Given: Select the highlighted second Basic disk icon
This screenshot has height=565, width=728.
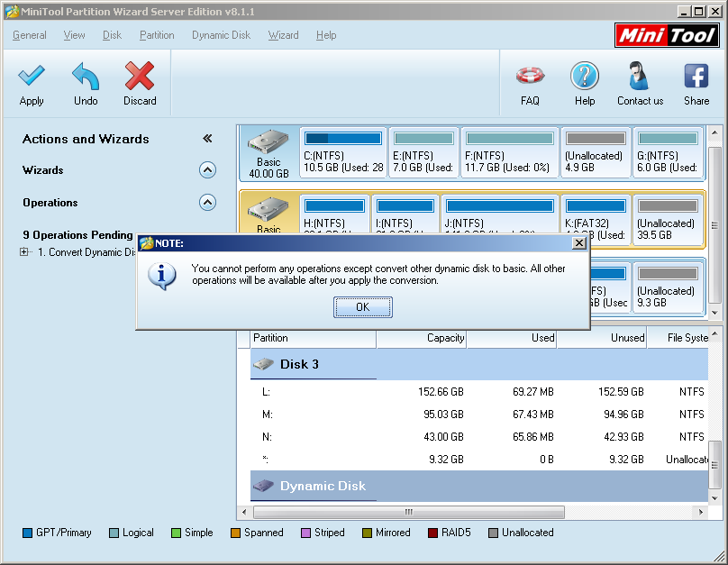Looking at the screenshot, I should pos(268,210).
